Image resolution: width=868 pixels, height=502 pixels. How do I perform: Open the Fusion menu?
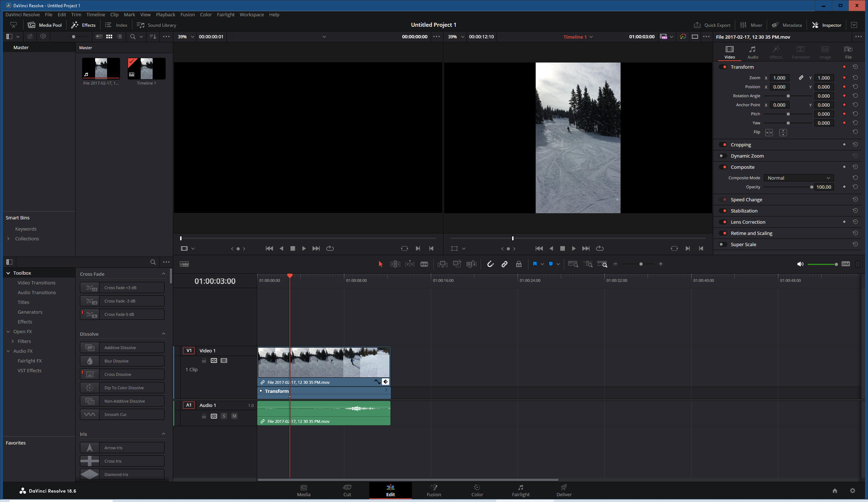pyautogui.click(x=187, y=14)
